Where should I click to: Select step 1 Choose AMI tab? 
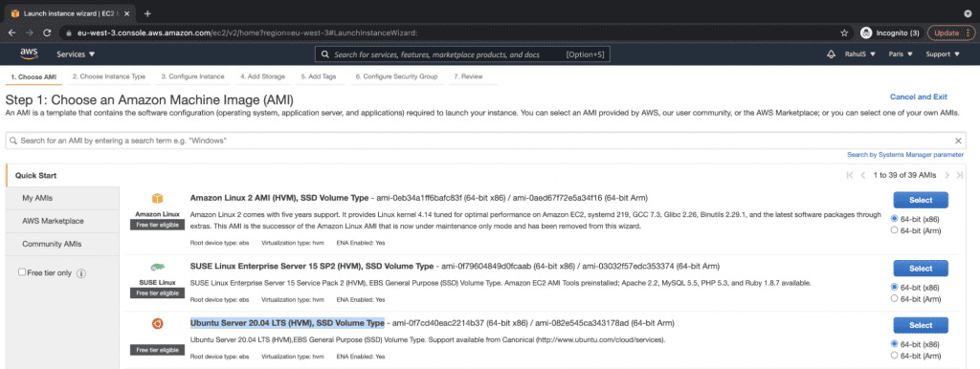pyautogui.click(x=33, y=76)
